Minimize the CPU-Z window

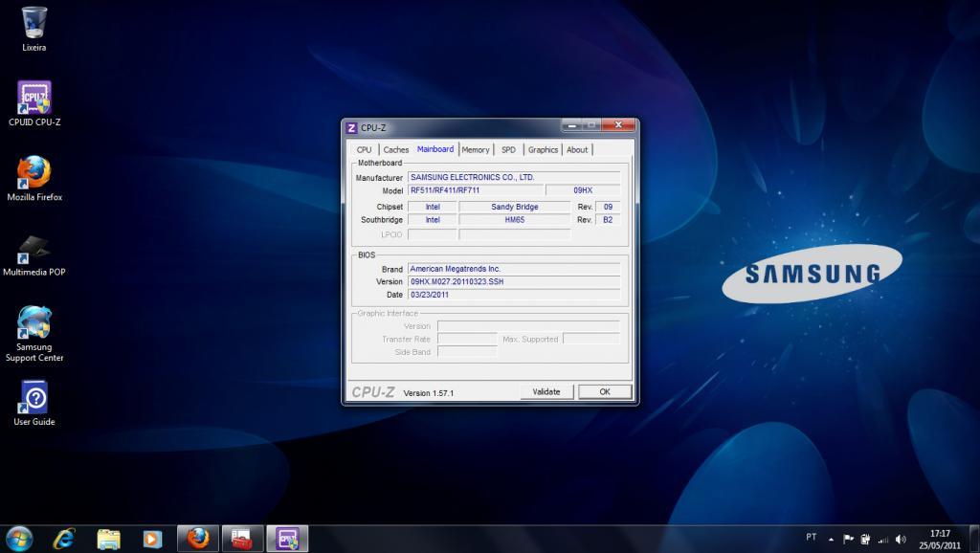click(x=571, y=125)
